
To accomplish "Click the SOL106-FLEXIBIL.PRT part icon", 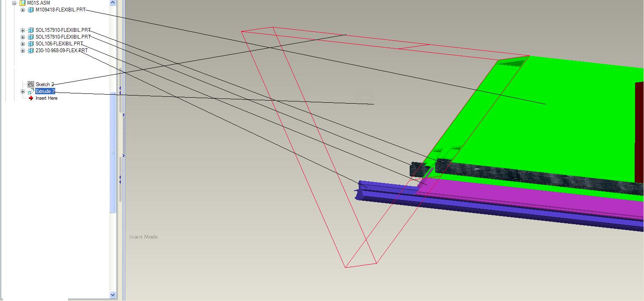I will 31,44.
